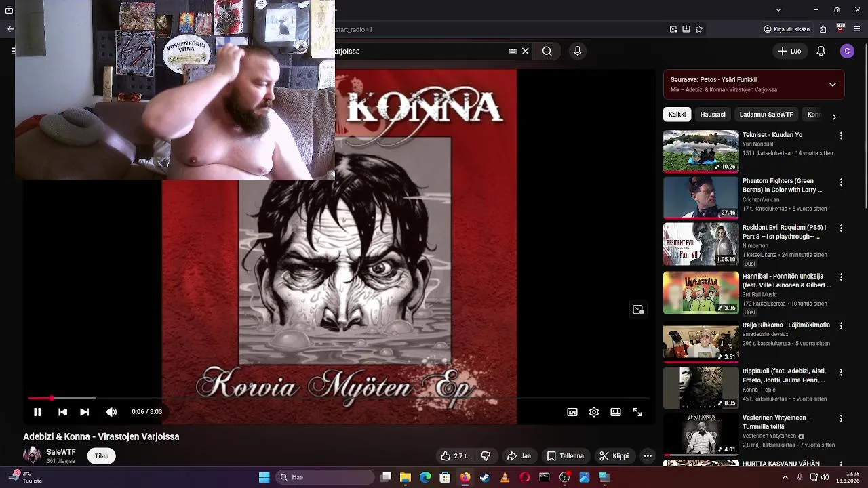Mute the video volume

click(x=112, y=412)
